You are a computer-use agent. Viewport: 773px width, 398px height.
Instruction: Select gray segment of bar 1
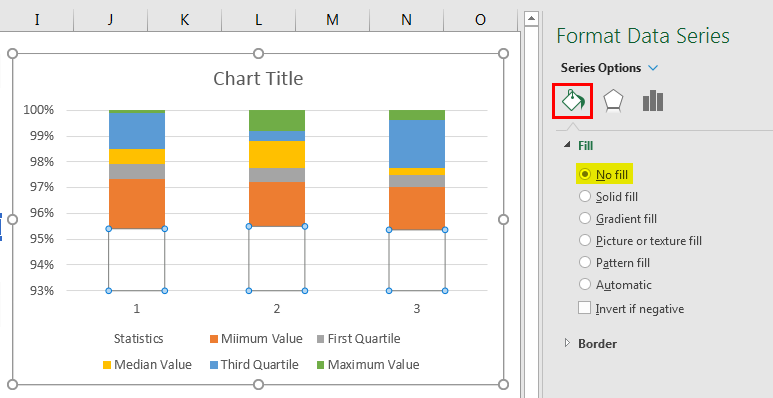(137, 171)
